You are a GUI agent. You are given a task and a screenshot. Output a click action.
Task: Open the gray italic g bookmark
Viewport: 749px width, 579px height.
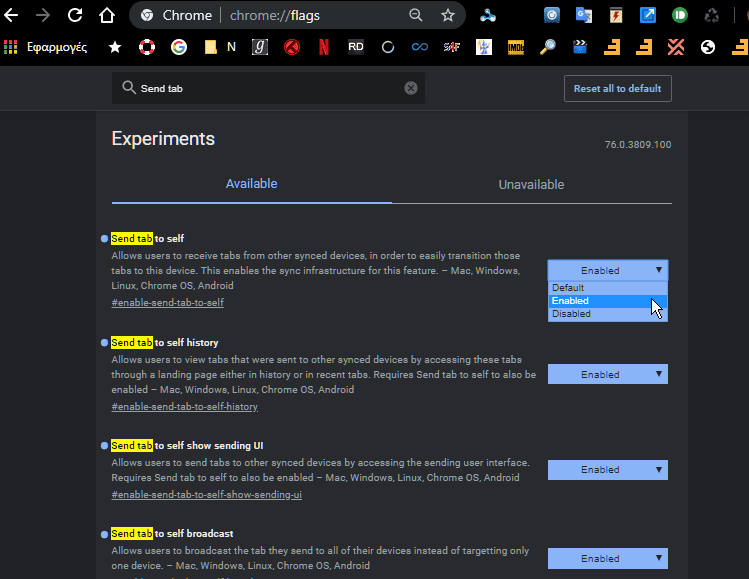[260, 47]
